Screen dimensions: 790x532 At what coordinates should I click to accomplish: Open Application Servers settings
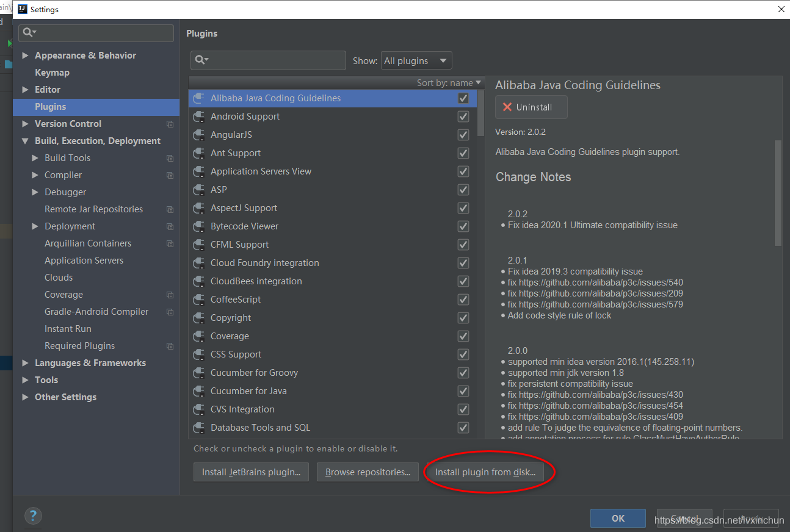coord(84,261)
